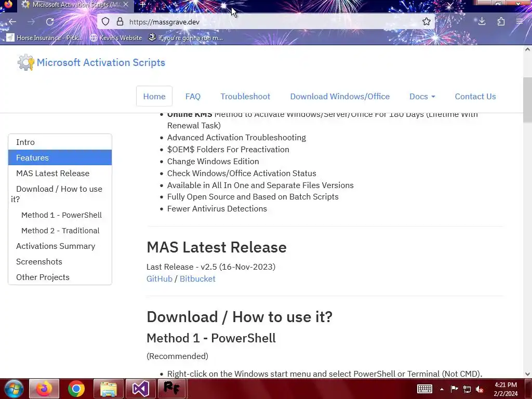Viewport: 532px width, 399px height.
Task: Reload the page with the refresh icon
Action: [50, 22]
